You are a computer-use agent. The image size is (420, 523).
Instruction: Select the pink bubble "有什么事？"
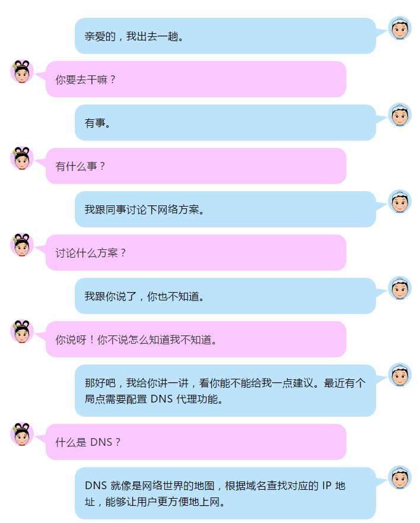tap(196, 166)
